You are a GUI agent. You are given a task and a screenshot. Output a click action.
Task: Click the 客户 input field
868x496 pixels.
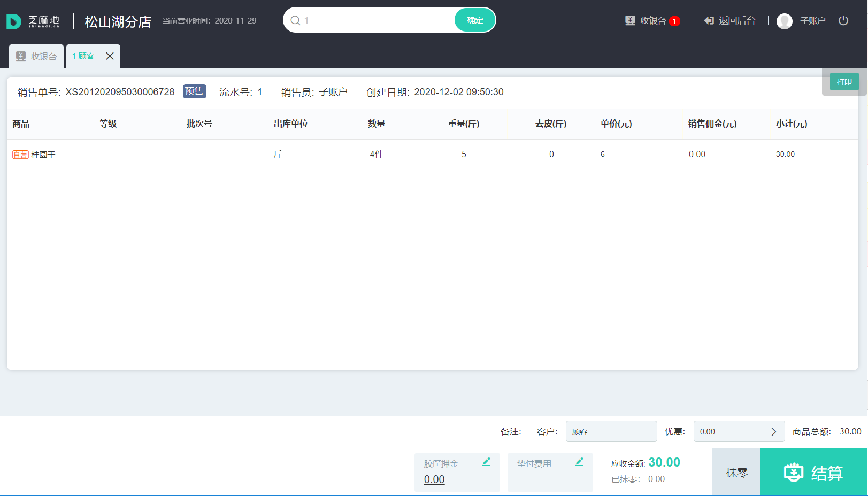click(611, 431)
